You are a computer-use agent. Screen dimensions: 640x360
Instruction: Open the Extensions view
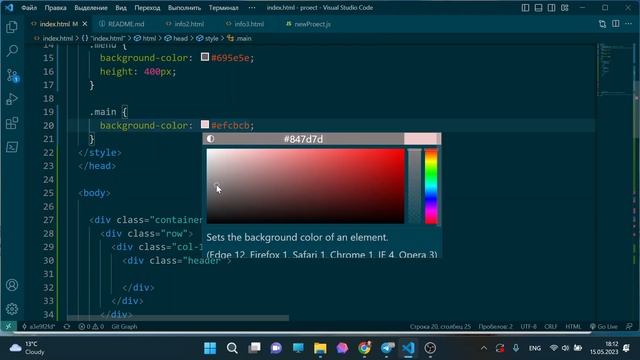(x=12, y=123)
